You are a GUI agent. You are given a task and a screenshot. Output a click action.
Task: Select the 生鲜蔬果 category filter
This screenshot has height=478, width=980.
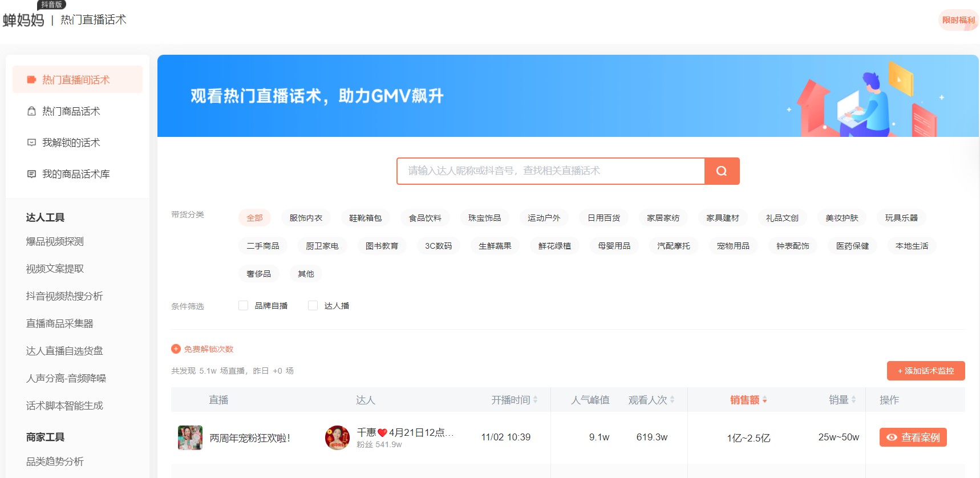[x=495, y=246]
